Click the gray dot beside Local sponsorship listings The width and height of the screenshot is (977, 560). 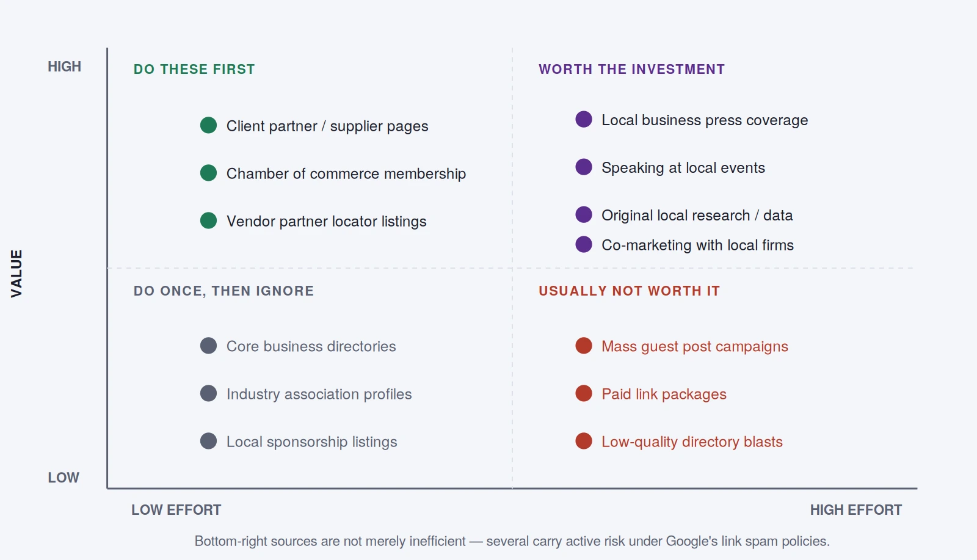point(208,441)
